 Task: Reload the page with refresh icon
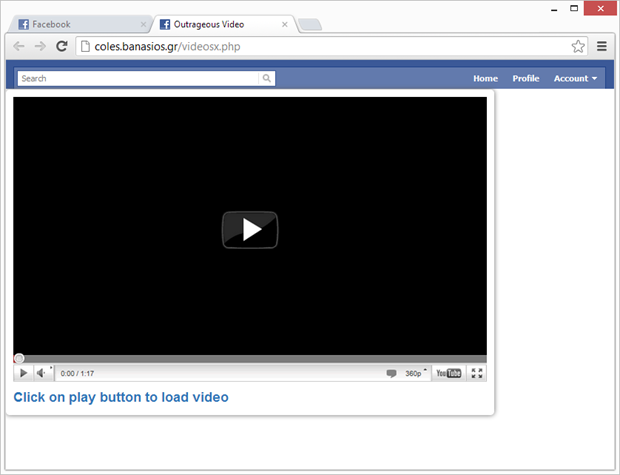click(62, 46)
